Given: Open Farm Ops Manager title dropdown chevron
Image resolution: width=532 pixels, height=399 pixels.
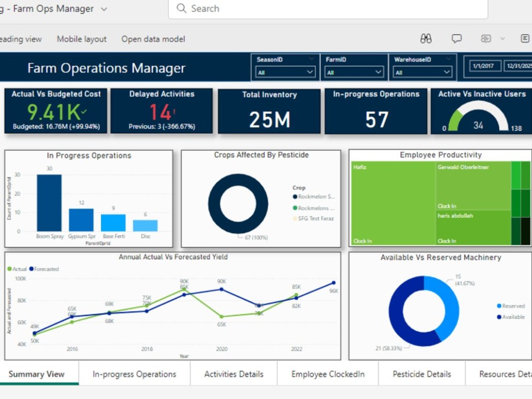Looking at the screenshot, I should [x=104, y=9].
